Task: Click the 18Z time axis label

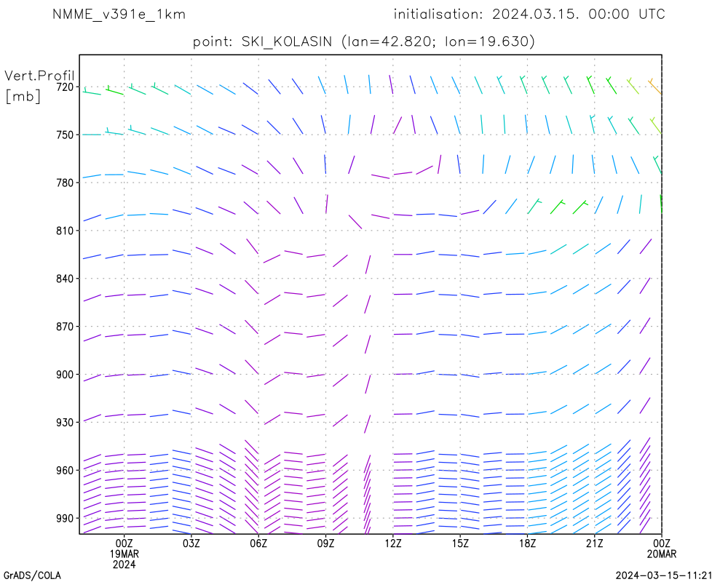Action: [x=527, y=543]
